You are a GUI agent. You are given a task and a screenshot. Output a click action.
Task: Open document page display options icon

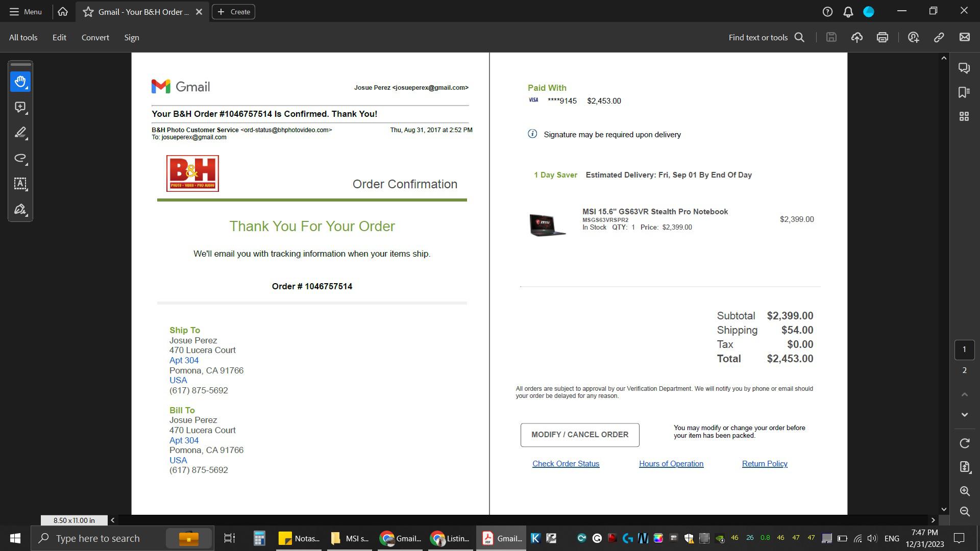pyautogui.click(x=965, y=467)
